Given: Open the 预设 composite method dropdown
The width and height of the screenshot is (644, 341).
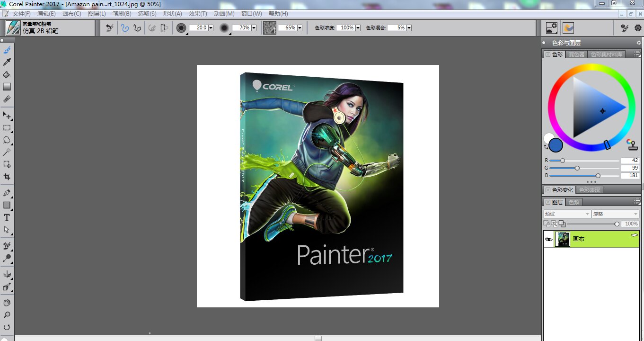Looking at the screenshot, I should 567,214.
